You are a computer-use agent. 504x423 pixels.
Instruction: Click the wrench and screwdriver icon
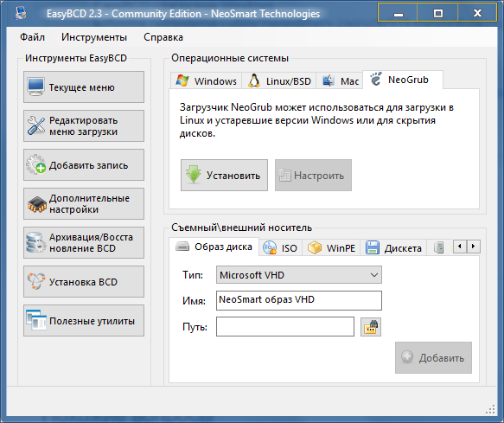coord(36,125)
